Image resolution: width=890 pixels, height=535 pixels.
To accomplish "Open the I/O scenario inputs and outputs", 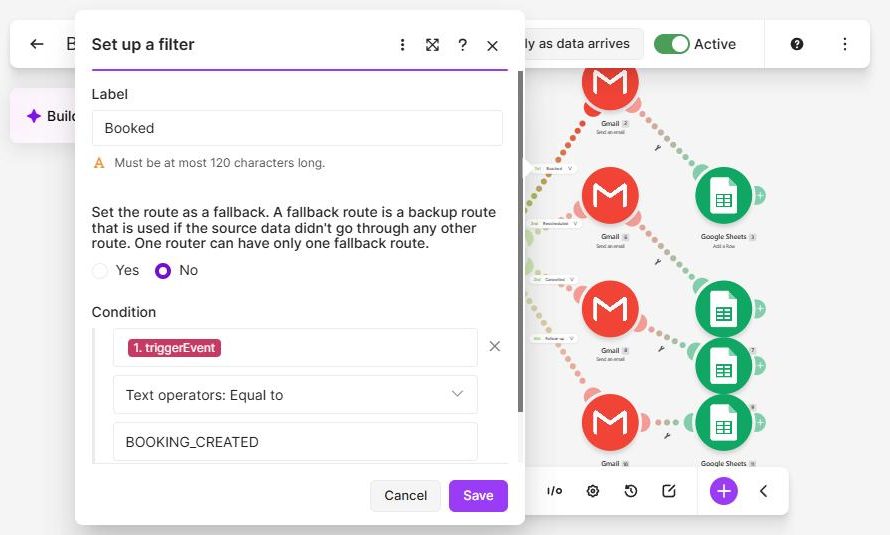I will click(555, 491).
